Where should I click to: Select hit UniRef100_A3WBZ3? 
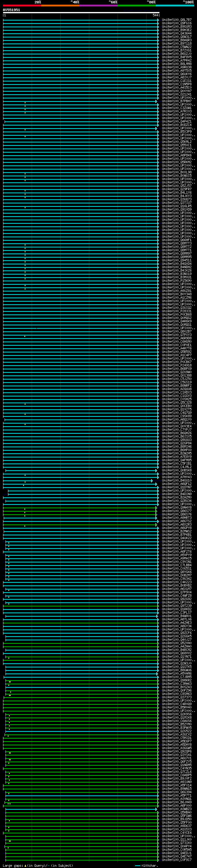pos(177,809)
